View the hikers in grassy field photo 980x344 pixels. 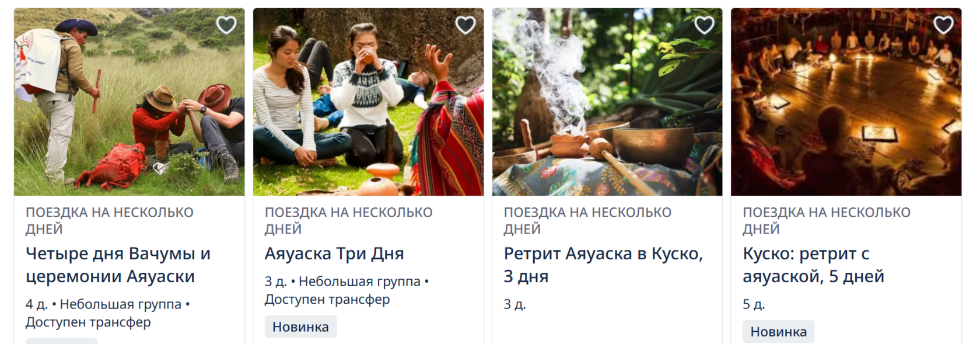(x=129, y=102)
